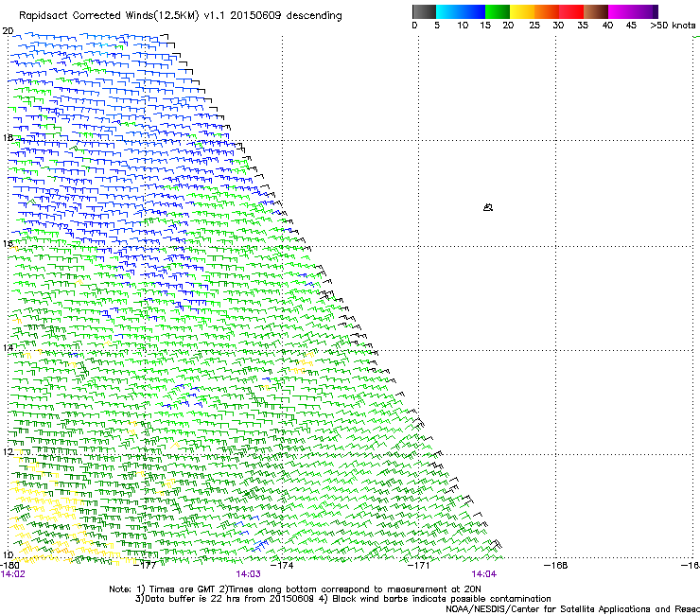Click the latitude label '14'
The width and height of the screenshot is (700, 615).
pos(8,348)
